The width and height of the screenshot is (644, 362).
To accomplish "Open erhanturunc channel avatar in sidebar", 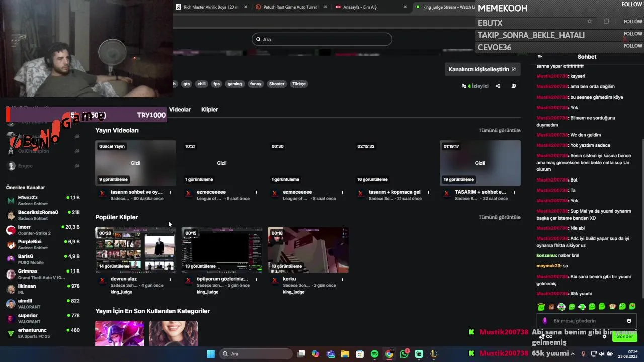I will click(11, 333).
